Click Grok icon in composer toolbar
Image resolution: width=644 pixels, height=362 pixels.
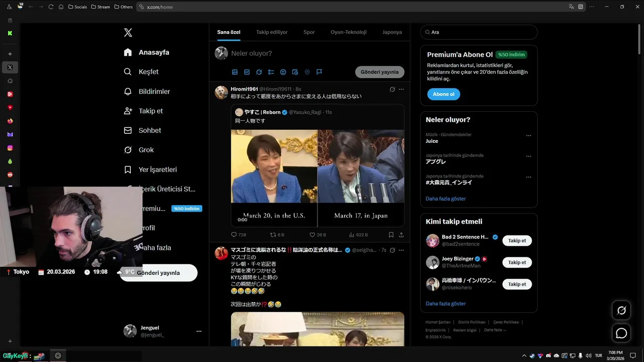tap(259, 72)
